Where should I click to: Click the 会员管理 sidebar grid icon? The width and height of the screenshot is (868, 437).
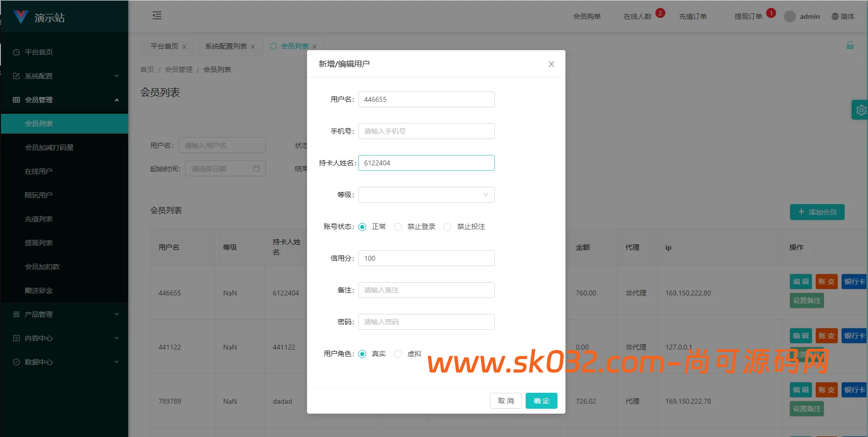tap(16, 100)
